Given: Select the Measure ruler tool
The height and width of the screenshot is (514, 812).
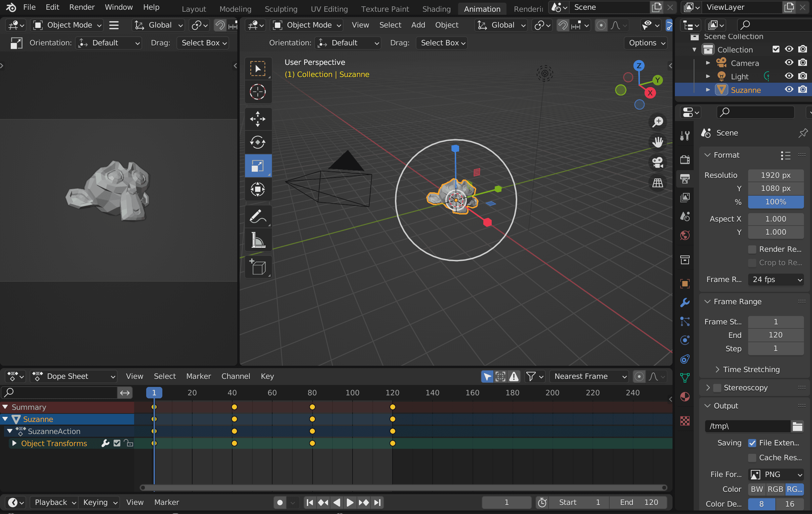Looking at the screenshot, I should (258, 240).
